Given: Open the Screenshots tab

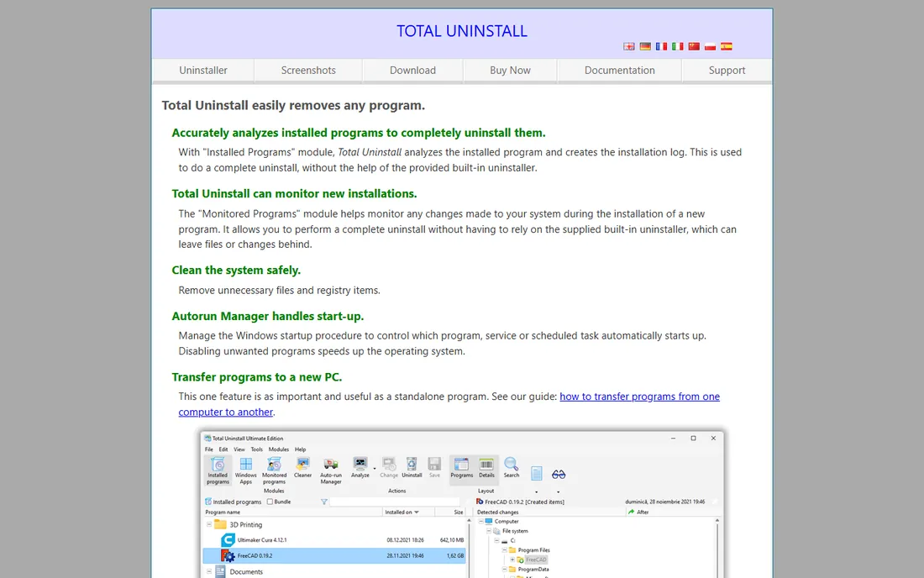Looking at the screenshot, I should pyautogui.click(x=308, y=70).
